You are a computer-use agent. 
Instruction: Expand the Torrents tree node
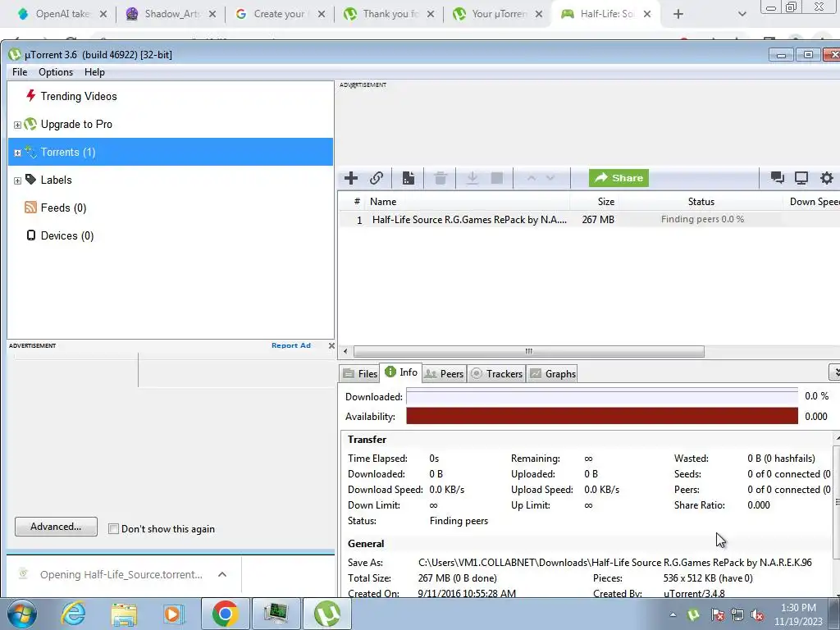pos(17,153)
